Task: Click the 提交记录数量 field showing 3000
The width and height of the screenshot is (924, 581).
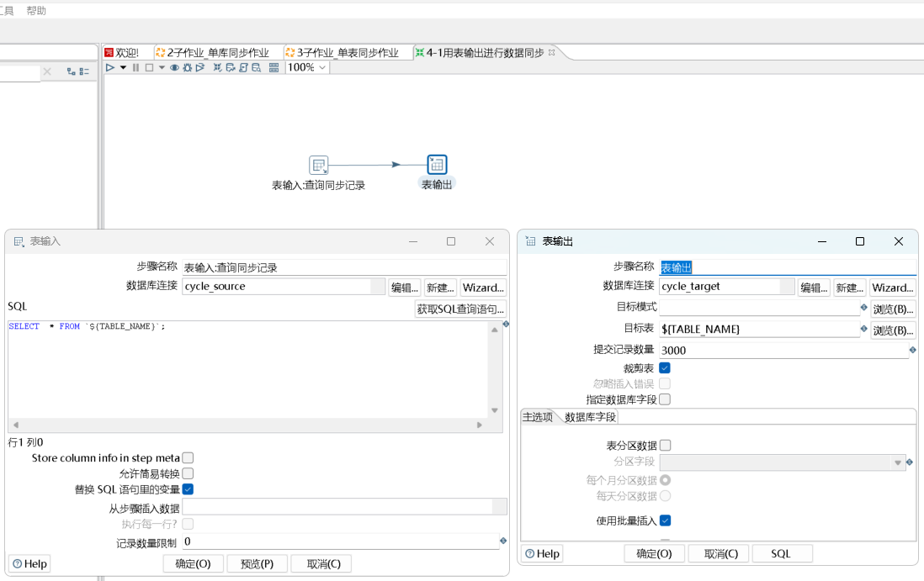Action: [783, 351]
